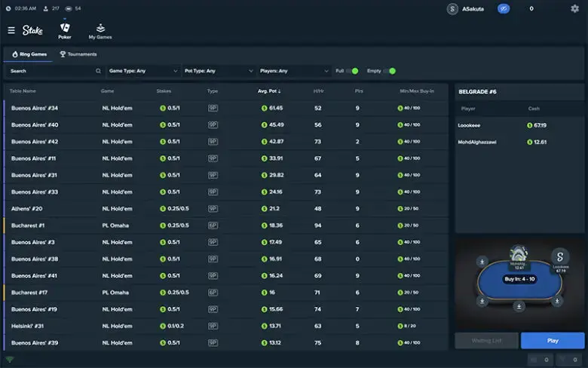Open the settings gear
Image resolution: width=588 pixels, height=368 pixels.
tap(574, 8)
